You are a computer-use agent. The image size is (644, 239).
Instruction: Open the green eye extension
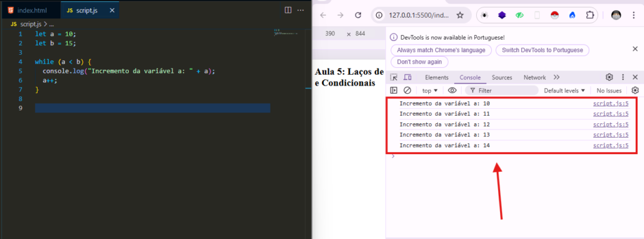pyautogui.click(x=519, y=15)
